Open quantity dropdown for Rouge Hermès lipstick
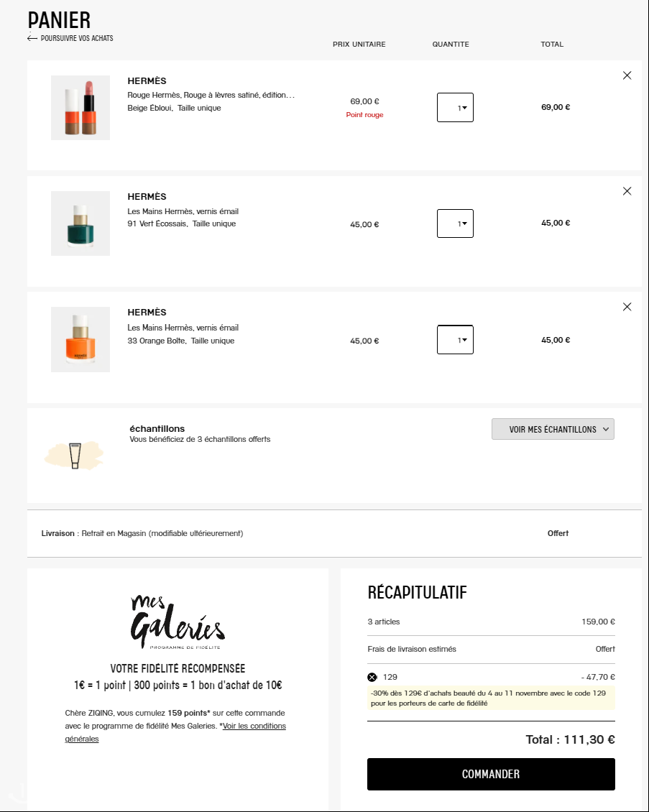 point(455,108)
